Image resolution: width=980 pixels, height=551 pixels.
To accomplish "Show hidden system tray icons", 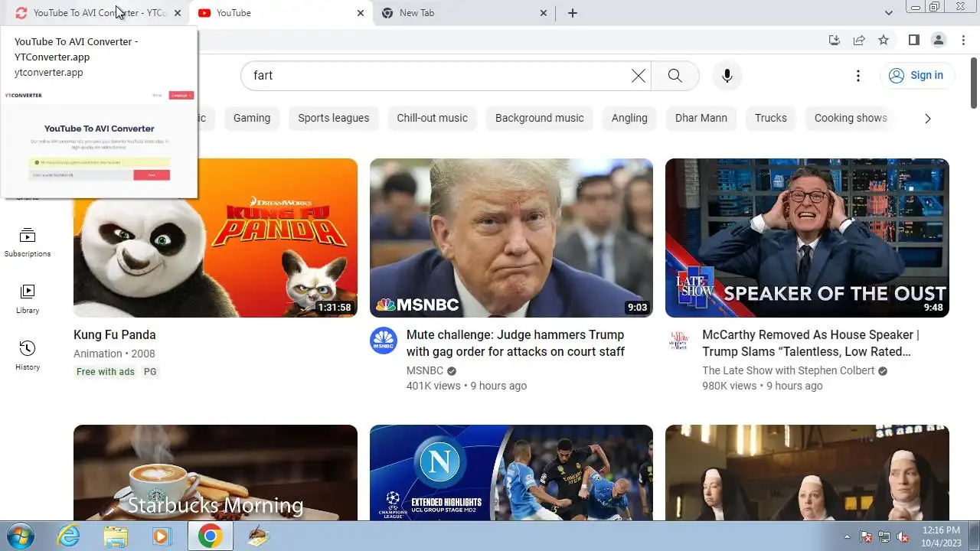I will click(847, 536).
